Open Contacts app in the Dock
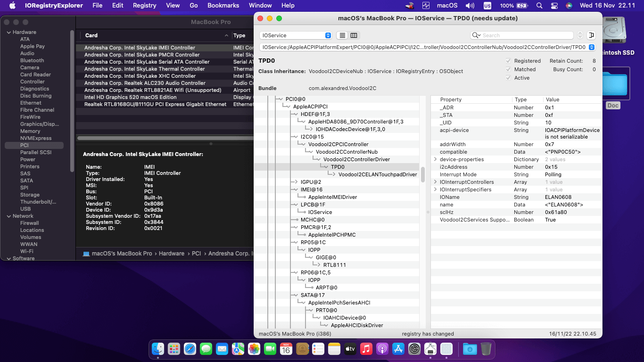 302,349
